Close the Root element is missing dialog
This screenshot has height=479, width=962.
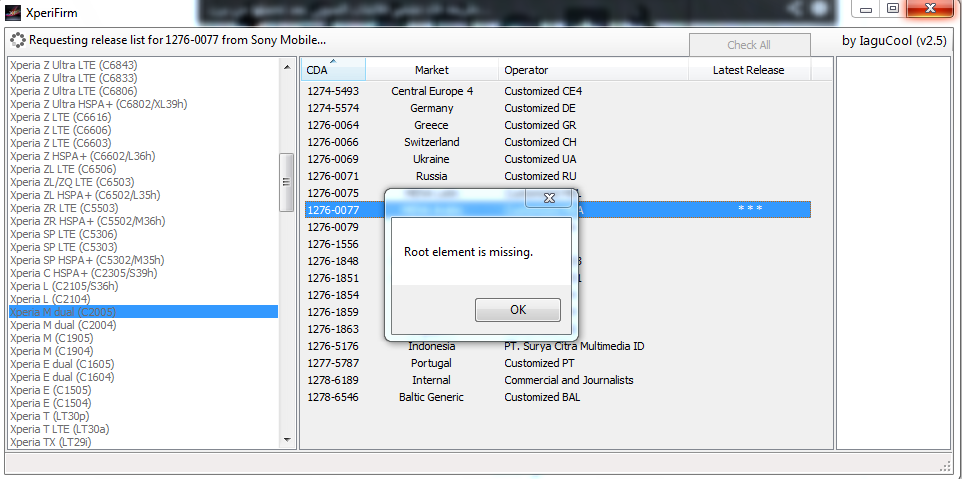click(549, 198)
